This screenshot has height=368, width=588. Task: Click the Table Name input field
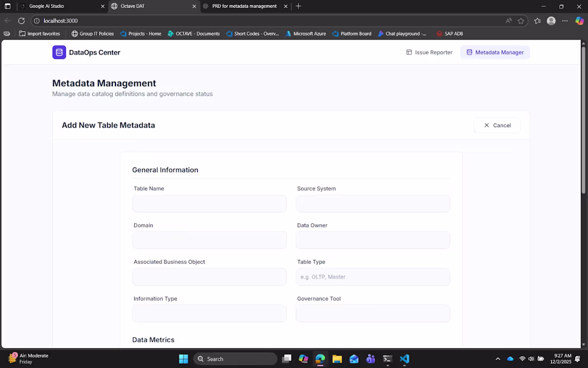209,204
